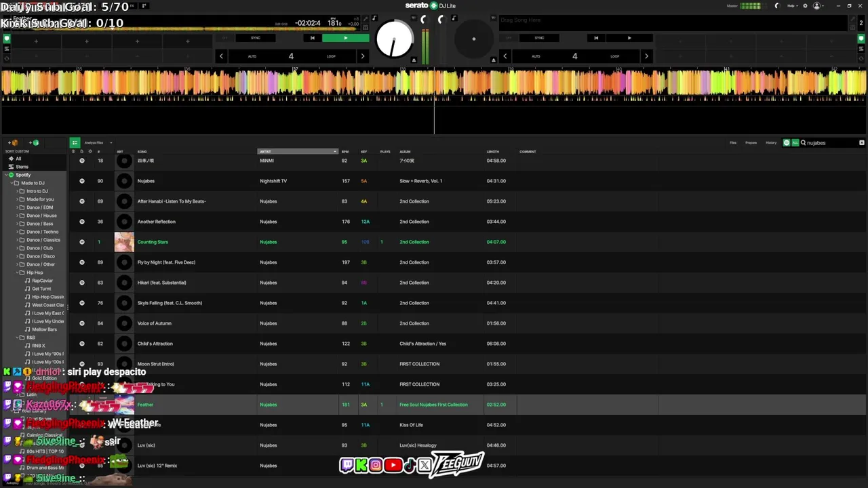Image resolution: width=868 pixels, height=488 pixels.
Task: Sort library by BPM column
Action: pos(345,152)
